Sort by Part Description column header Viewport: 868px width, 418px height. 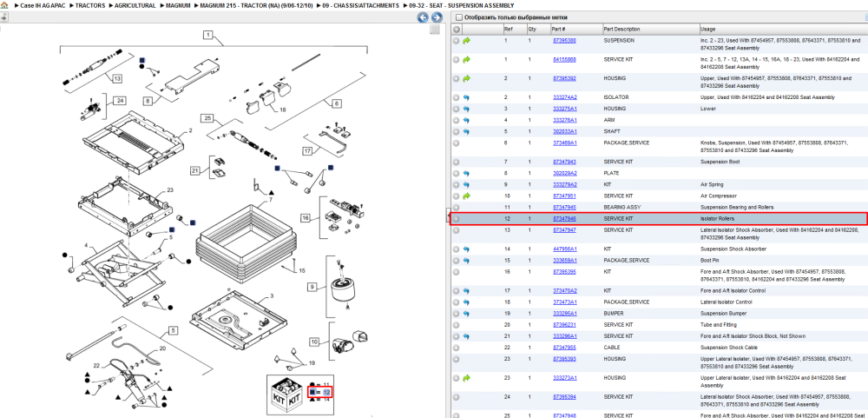[621, 30]
